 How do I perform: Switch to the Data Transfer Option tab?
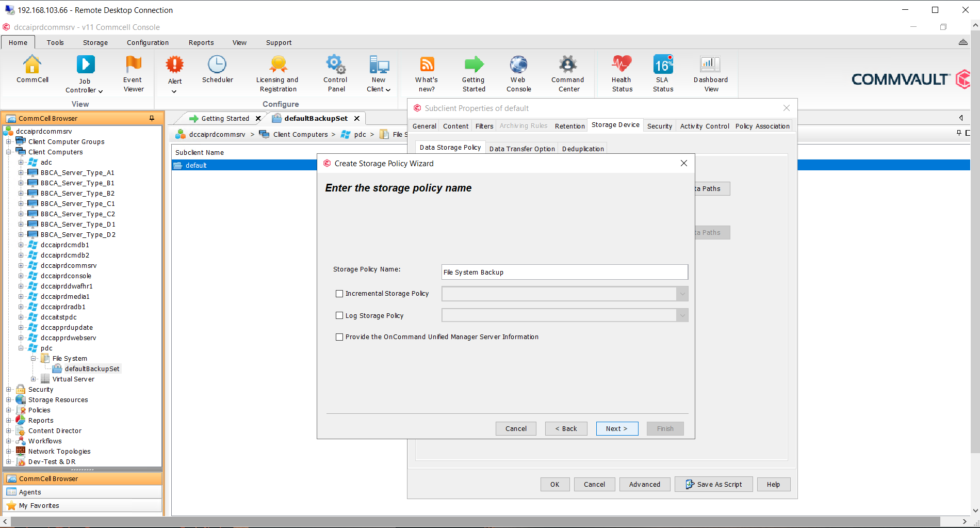[522, 149]
